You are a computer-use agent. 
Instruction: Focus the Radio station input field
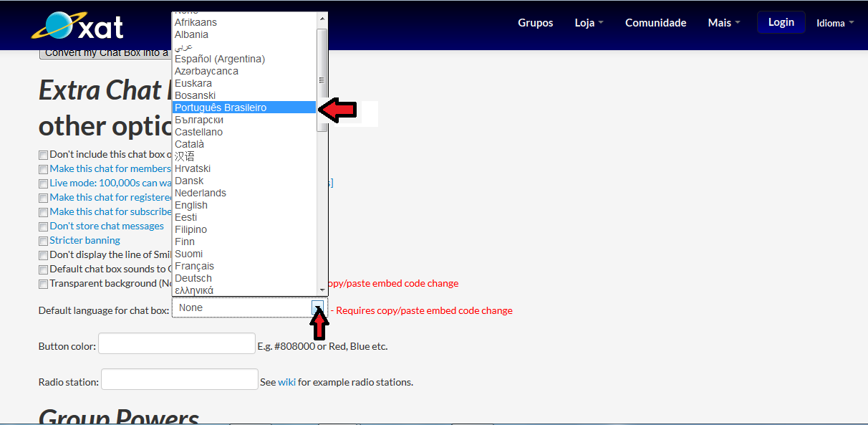[x=180, y=379]
